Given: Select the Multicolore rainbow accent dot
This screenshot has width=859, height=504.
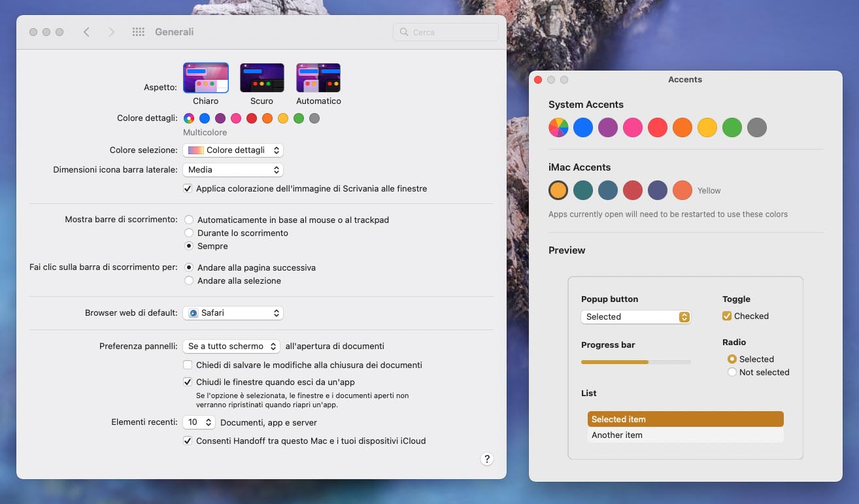Looking at the screenshot, I should tap(188, 118).
